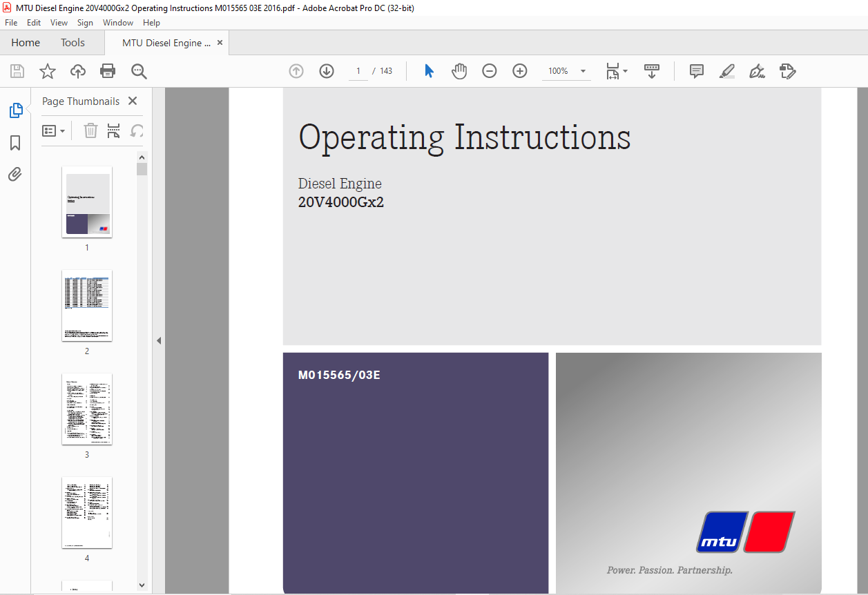Select page 1 thumbnail
The width and height of the screenshot is (868, 595).
point(87,202)
